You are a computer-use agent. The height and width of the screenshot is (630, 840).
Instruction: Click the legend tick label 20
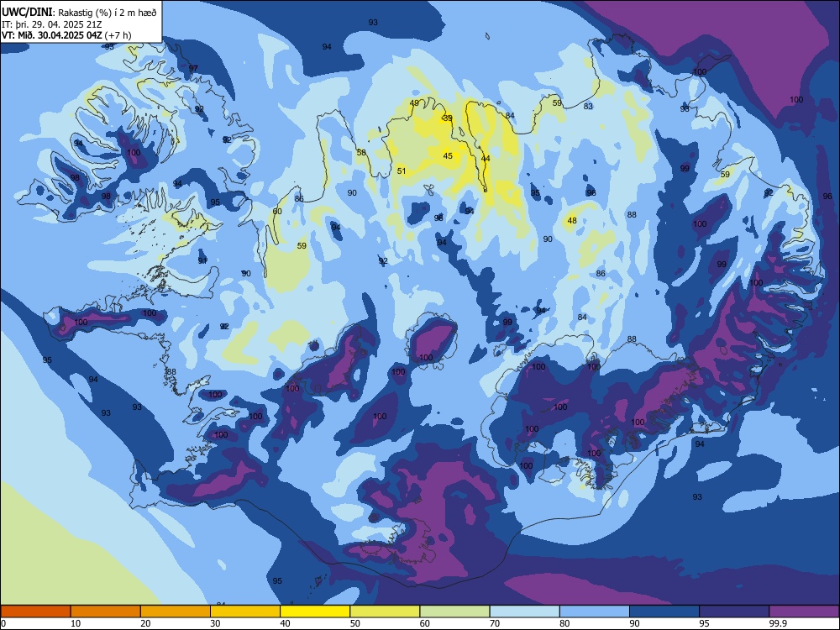pos(145,623)
